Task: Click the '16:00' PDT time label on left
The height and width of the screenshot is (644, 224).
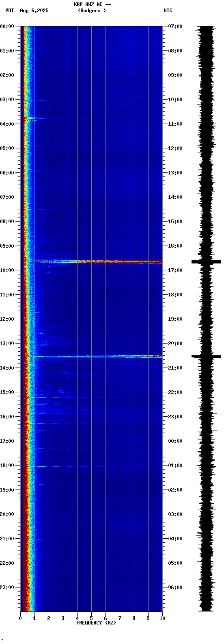Action: (x=7, y=417)
